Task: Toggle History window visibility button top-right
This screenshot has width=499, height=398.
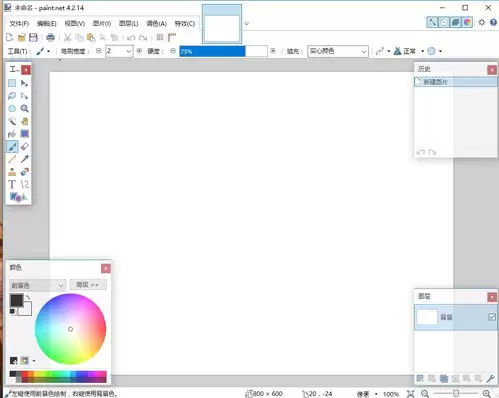Action: [444, 22]
